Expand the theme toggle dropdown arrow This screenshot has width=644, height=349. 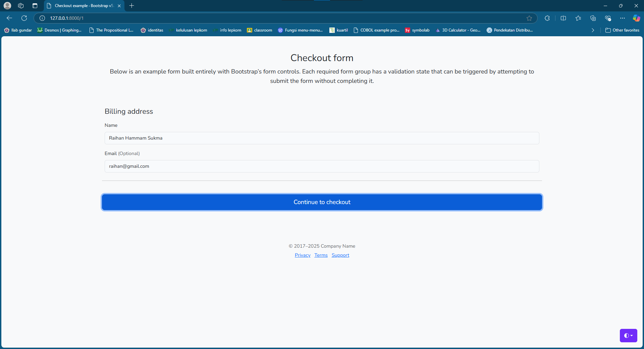pos(633,336)
